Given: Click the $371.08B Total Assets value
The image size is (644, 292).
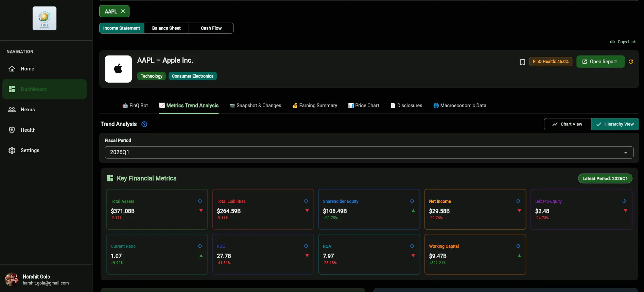Looking at the screenshot, I should point(123,211).
